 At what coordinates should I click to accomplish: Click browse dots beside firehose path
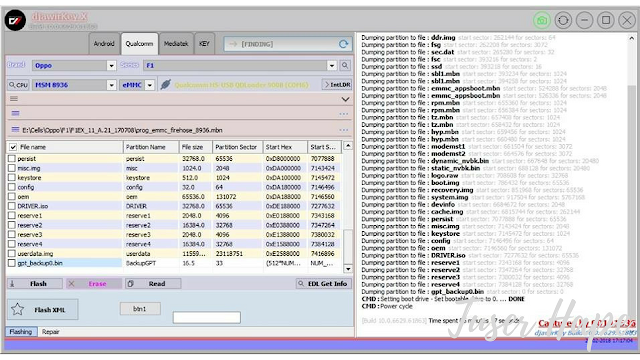(x=344, y=130)
